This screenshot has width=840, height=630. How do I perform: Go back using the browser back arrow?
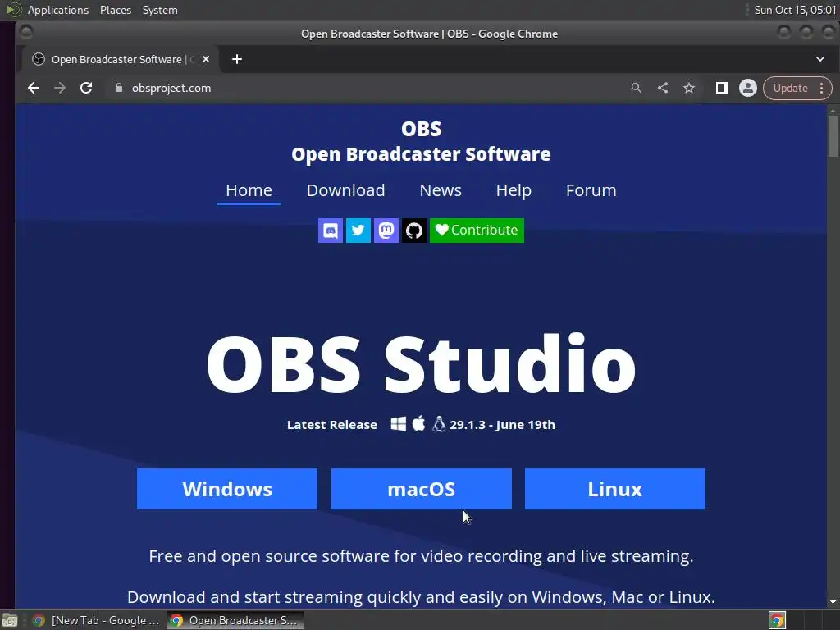coord(34,88)
